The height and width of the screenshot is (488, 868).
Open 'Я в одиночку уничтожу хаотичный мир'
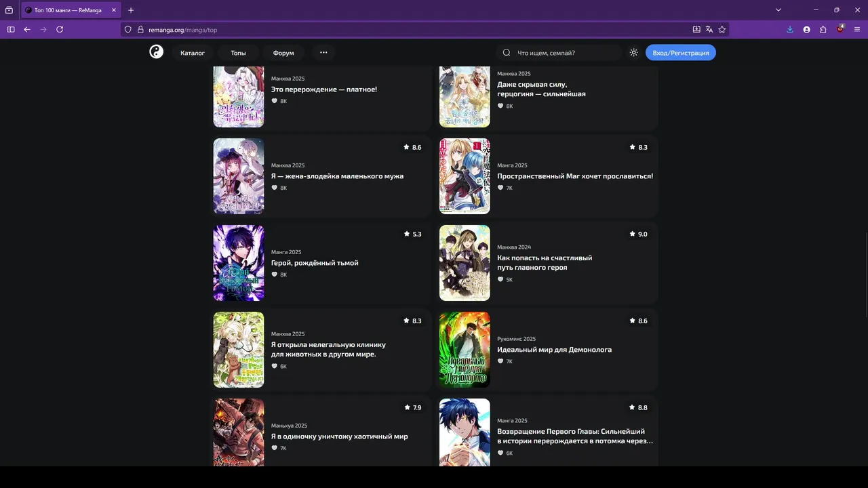pos(340,436)
